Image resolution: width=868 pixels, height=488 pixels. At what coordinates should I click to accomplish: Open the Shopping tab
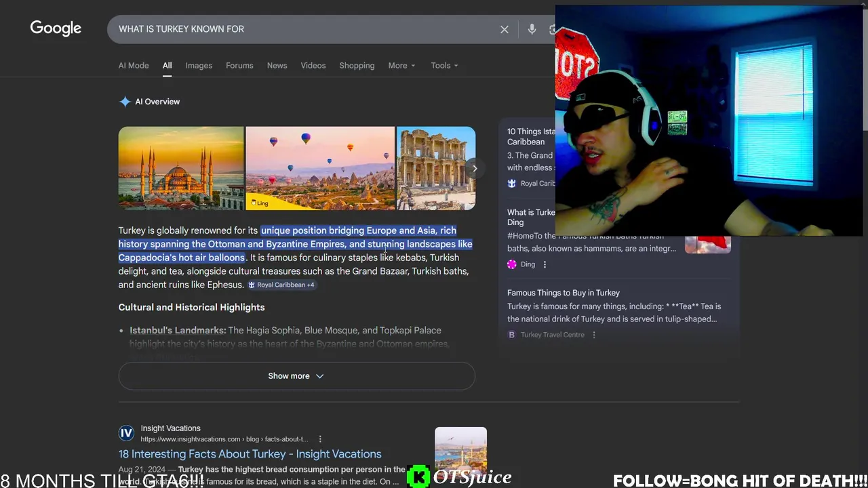pyautogui.click(x=357, y=66)
